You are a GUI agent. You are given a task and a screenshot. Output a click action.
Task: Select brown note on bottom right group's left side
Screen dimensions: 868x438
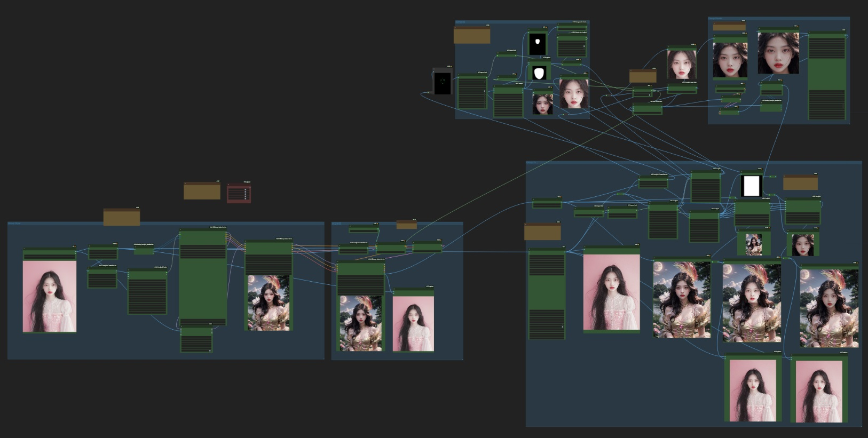point(542,232)
